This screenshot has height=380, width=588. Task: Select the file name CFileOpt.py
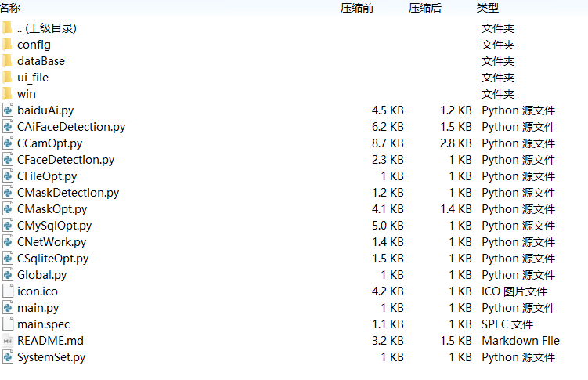tap(47, 176)
